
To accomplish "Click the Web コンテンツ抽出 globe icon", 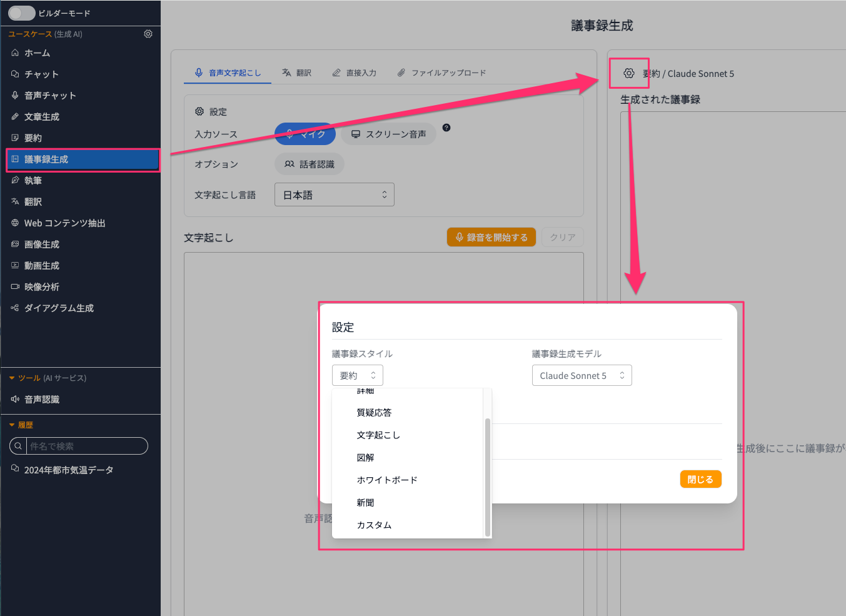I will [15, 223].
